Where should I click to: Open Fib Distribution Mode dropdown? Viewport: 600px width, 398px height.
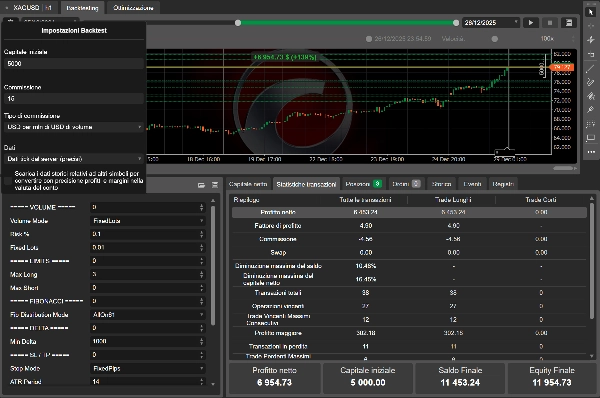pyautogui.click(x=148, y=315)
